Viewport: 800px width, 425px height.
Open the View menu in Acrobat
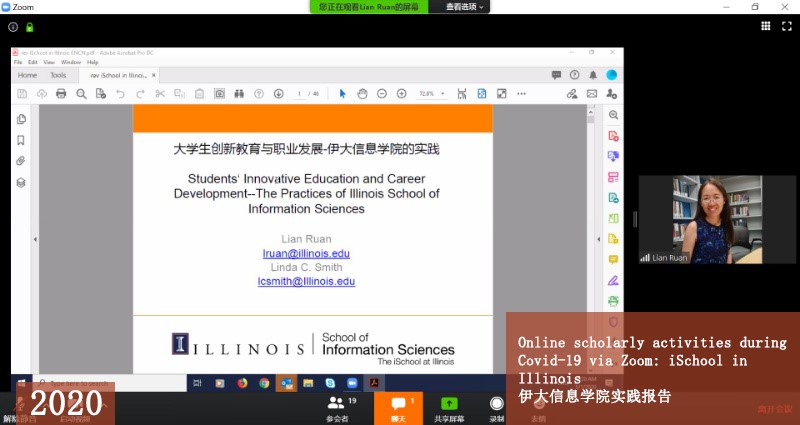49,62
